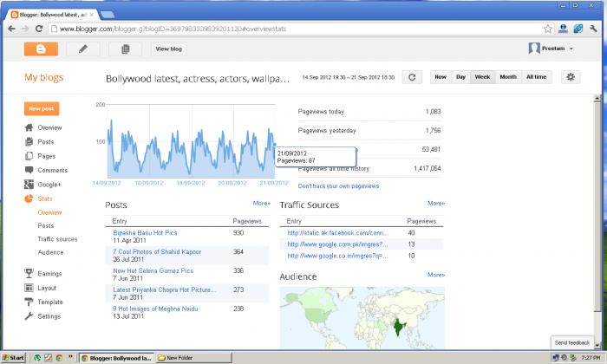Open Bipasha Basu Hot Pics post
Image resolution: width=607 pixels, height=364 pixels.
(145, 233)
